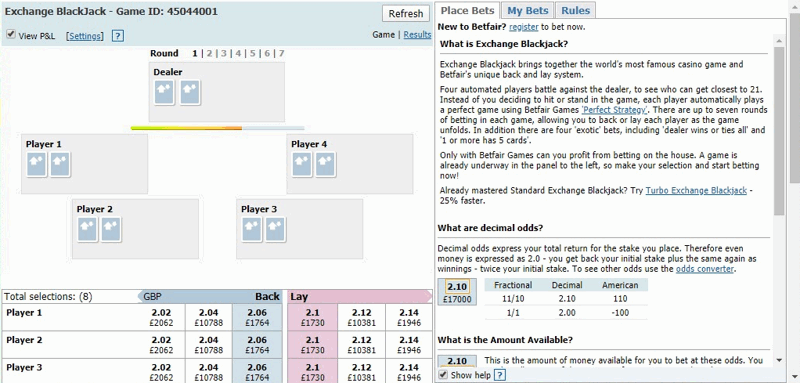Back Player 2 at 2.04
This screenshot has height=383, width=800.
pos(208,345)
